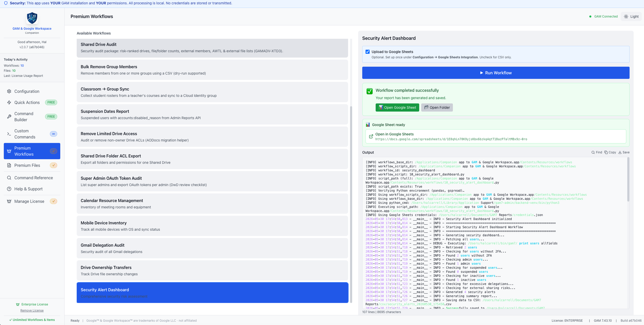Click the Command Builder wrench icon
This screenshot has width=644, height=325.
coord(9,117)
